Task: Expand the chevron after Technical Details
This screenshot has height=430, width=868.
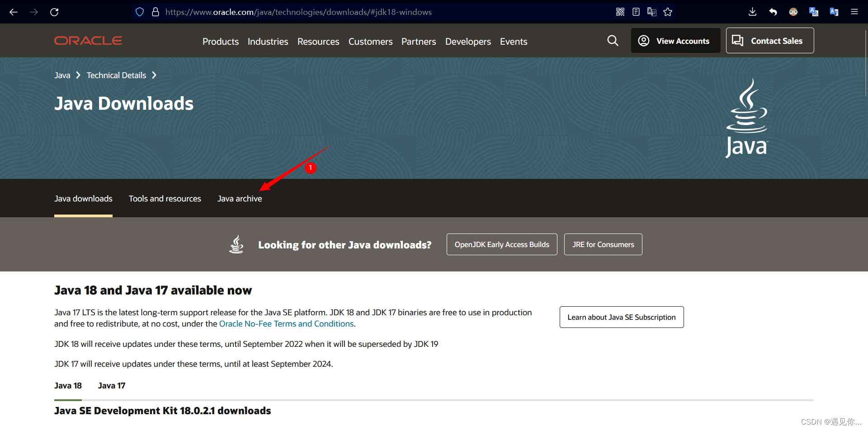Action: click(x=154, y=75)
